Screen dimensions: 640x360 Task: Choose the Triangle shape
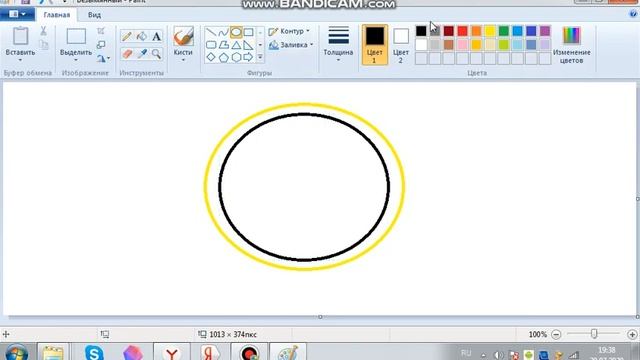pyautogui.click(x=236, y=44)
